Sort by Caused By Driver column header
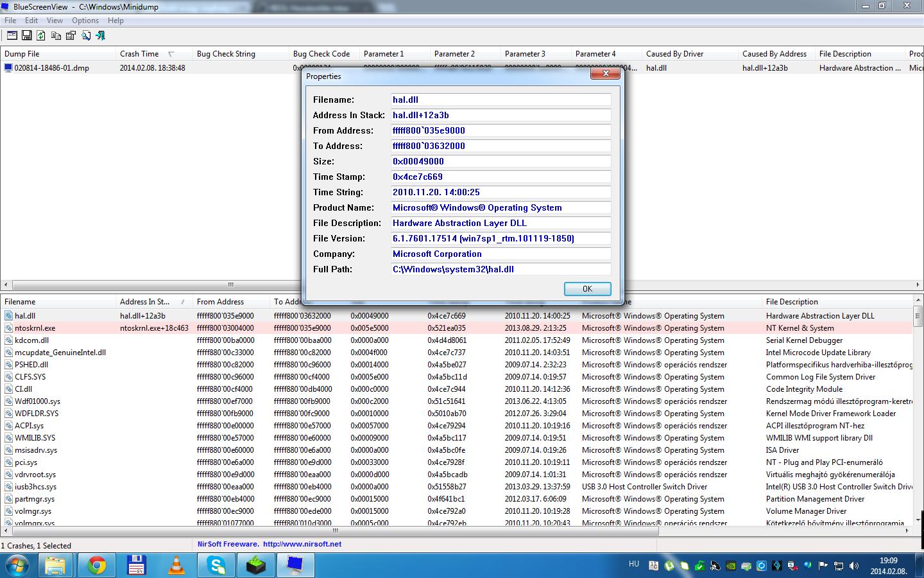The image size is (924, 578). click(690, 54)
